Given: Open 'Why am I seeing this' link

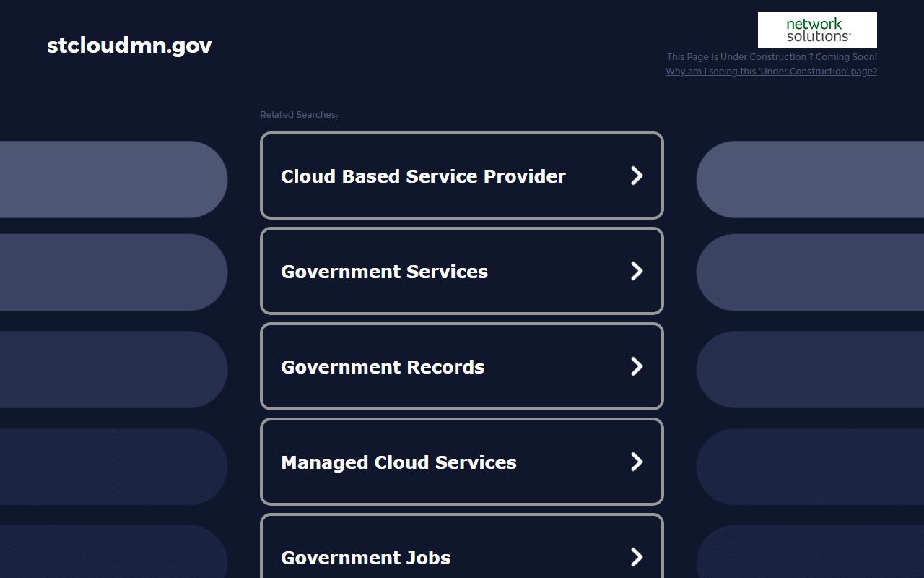Looking at the screenshot, I should 771,72.
